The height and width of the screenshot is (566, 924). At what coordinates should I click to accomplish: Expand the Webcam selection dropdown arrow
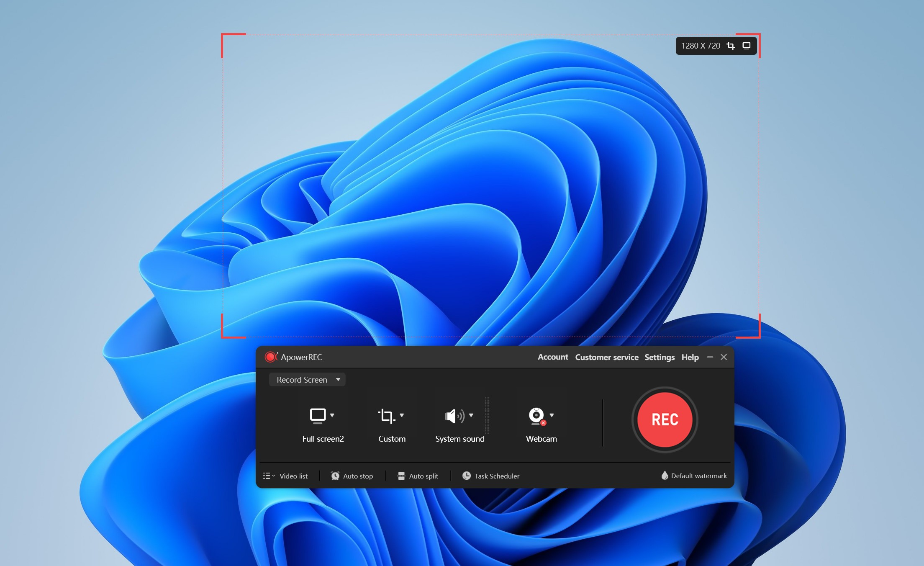(x=551, y=415)
